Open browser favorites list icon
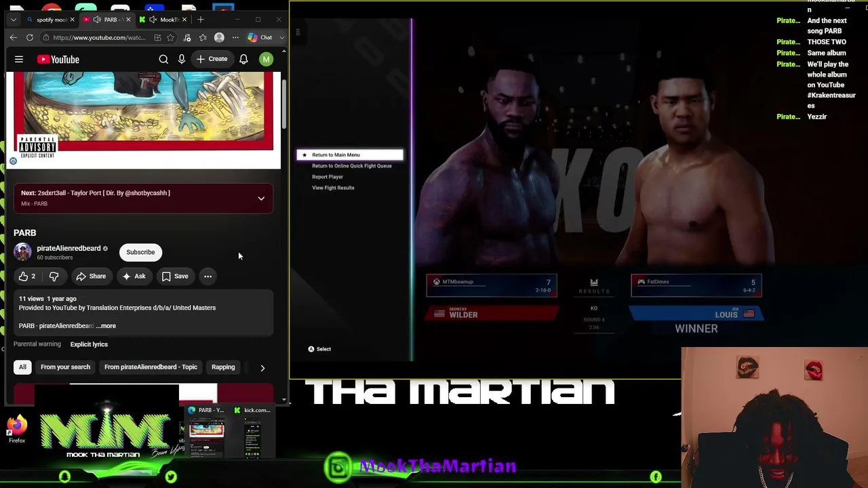Image resolution: width=868 pixels, height=488 pixels. coord(203,38)
